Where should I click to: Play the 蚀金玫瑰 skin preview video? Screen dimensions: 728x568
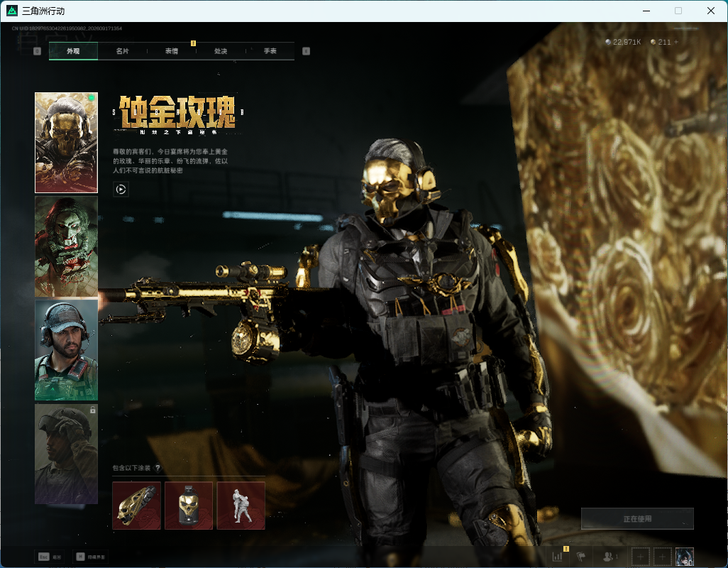click(121, 189)
